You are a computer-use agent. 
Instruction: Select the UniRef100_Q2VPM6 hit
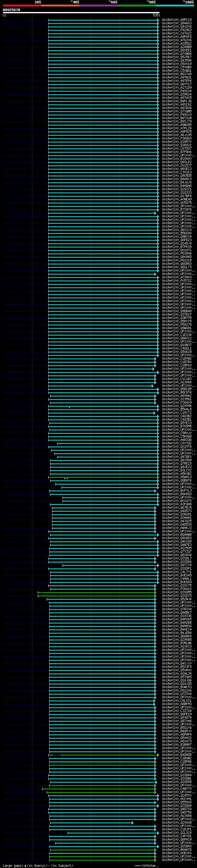(x=177, y=406)
